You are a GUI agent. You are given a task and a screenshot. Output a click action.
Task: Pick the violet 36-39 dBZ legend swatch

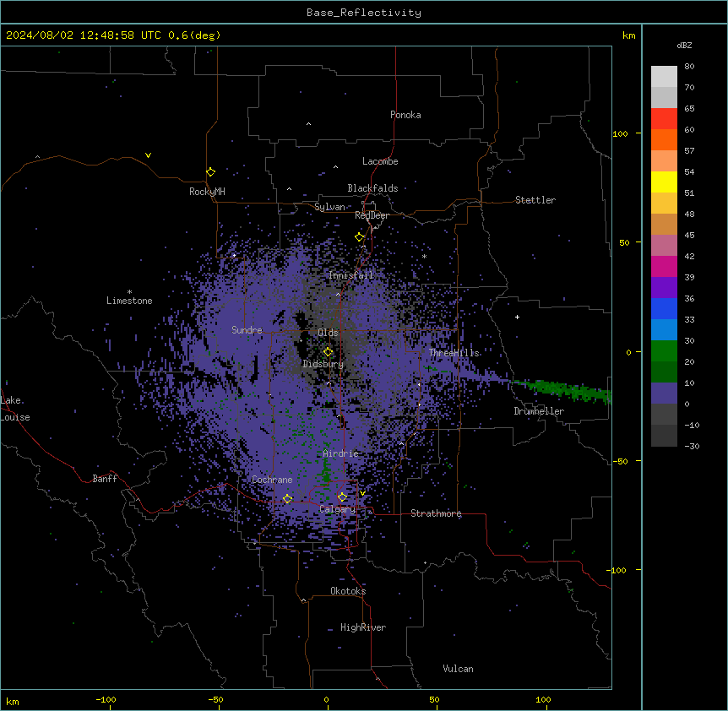tap(664, 288)
